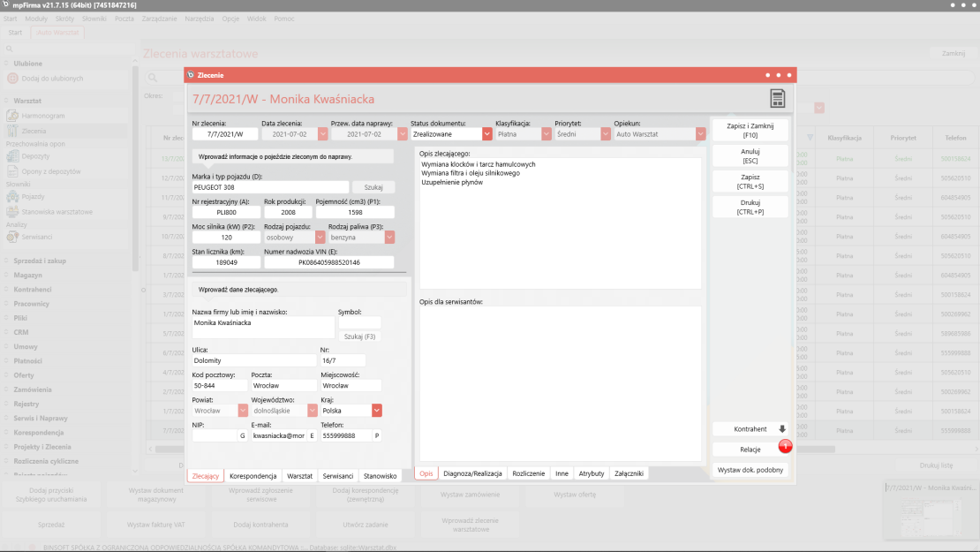Image resolution: width=980 pixels, height=552 pixels.
Task: Expand the Sprzedaż i zakup sidebar group
Action: [40, 261]
